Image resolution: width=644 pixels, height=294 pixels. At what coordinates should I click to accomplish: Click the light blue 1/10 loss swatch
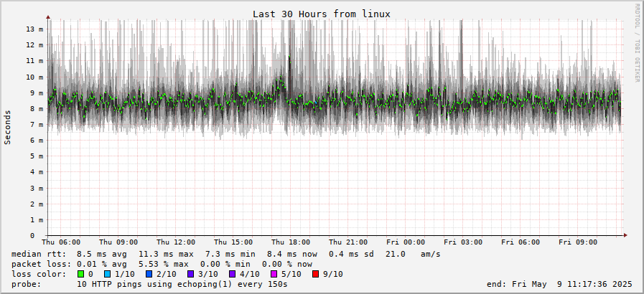click(108, 274)
